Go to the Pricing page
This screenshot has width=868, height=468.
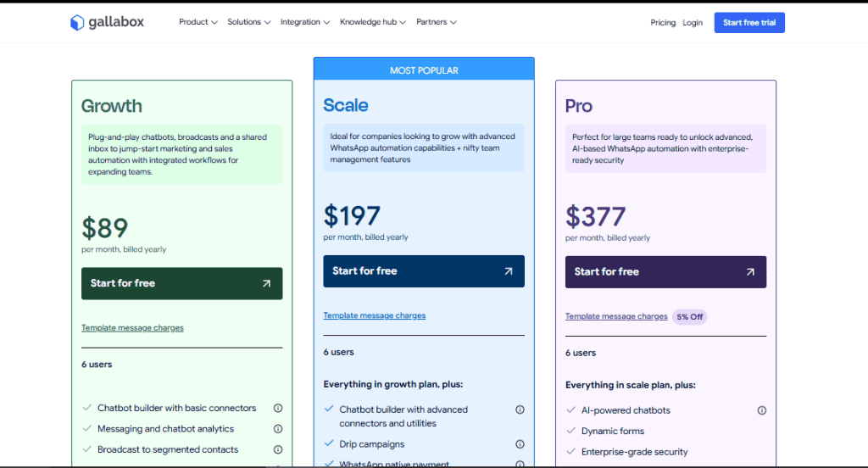[663, 23]
